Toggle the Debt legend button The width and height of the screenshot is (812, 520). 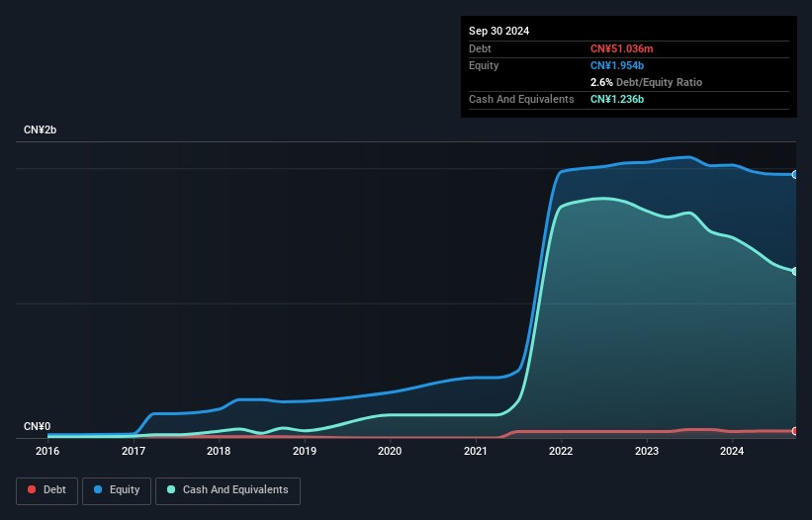pos(46,490)
